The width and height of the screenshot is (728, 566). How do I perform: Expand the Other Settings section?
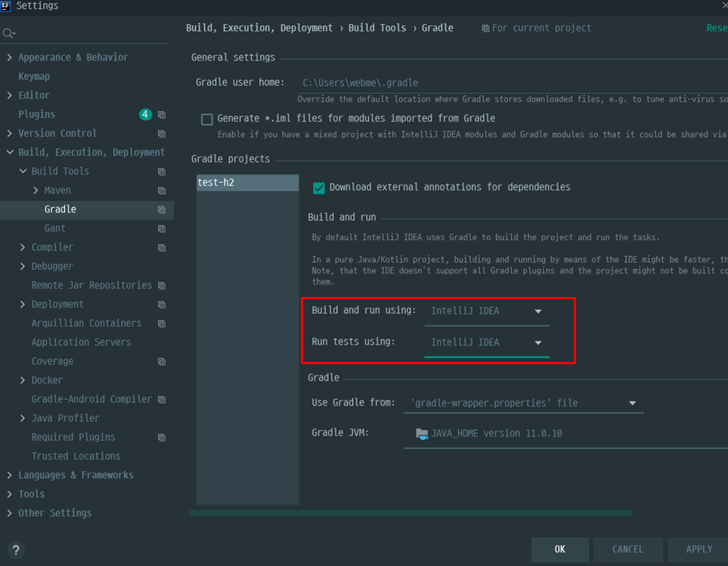(x=9, y=513)
